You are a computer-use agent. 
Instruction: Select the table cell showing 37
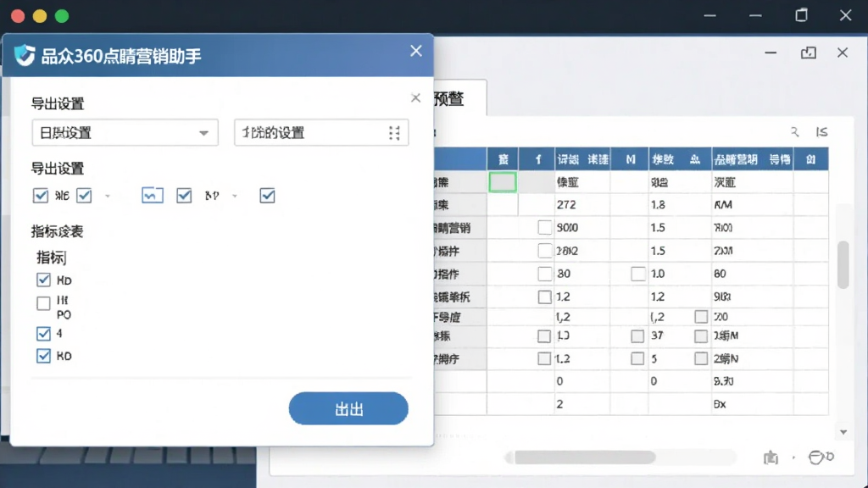click(680, 335)
